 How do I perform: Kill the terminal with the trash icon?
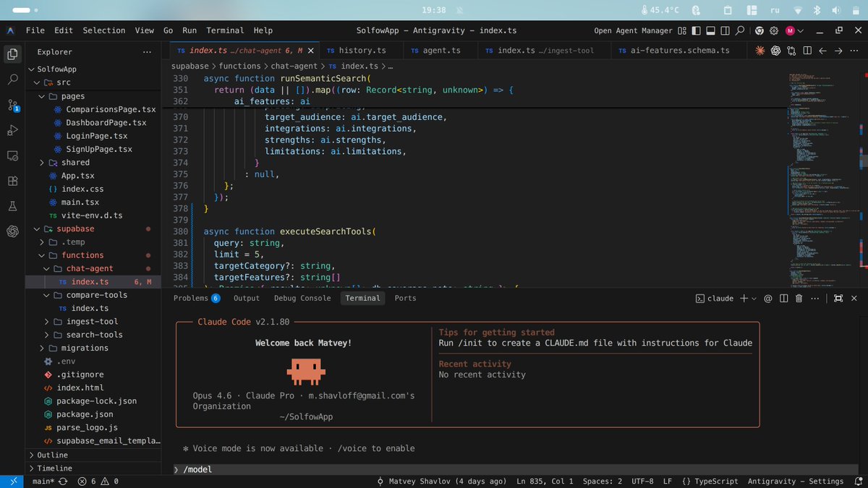(799, 298)
